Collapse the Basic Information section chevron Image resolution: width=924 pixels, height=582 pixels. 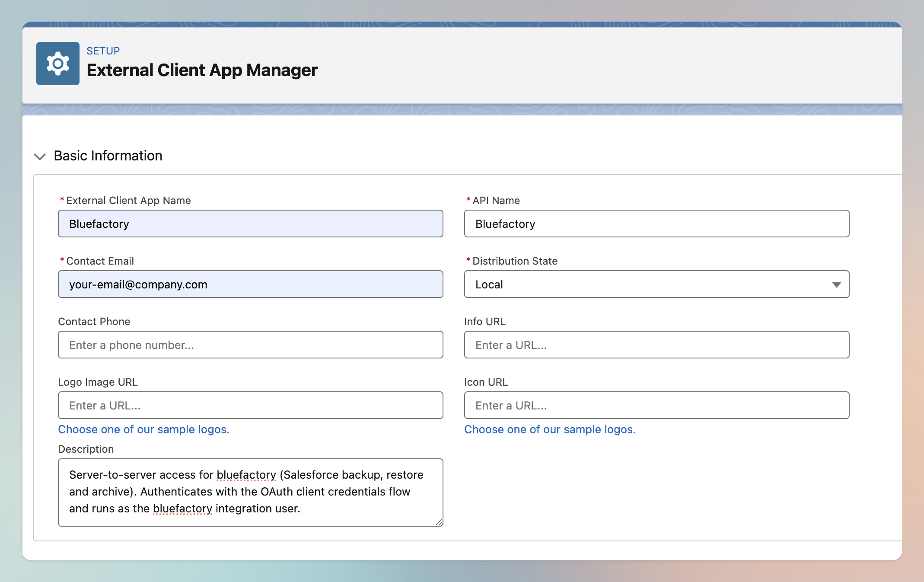40,157
